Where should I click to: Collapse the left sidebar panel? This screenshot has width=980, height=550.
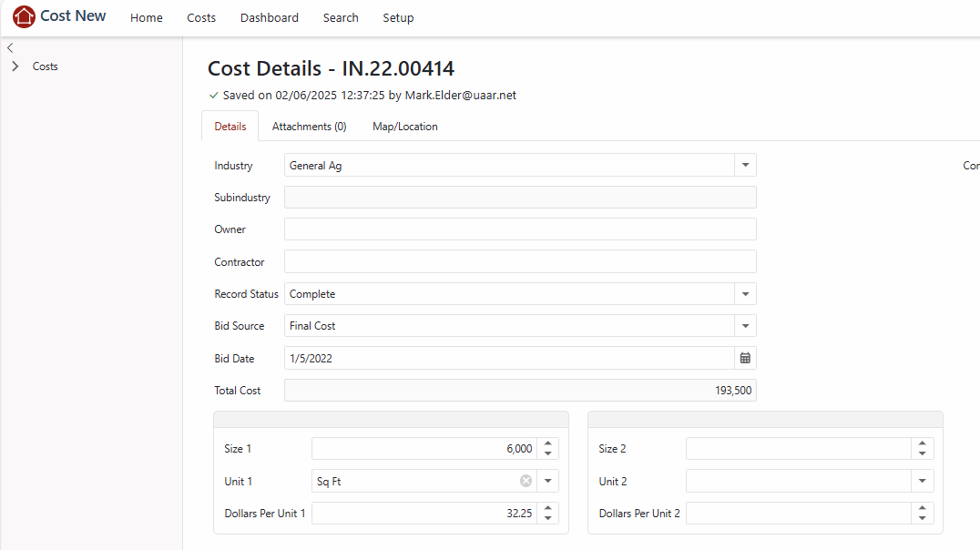pos(10,47)
